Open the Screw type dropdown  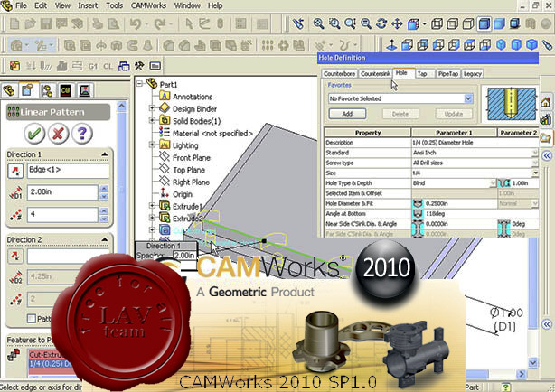535,163
